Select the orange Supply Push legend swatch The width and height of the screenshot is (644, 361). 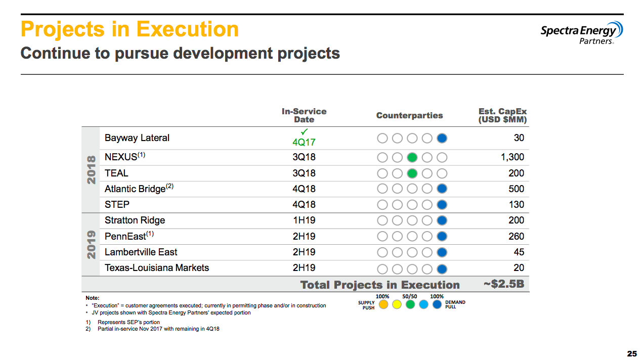[383, 304]
